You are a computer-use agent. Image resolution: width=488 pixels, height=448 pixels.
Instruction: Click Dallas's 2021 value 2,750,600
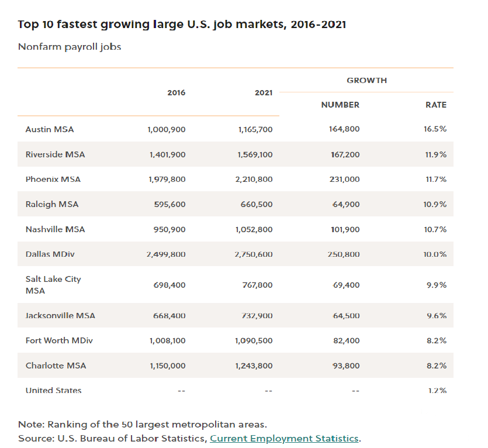[x=253, y=254]
